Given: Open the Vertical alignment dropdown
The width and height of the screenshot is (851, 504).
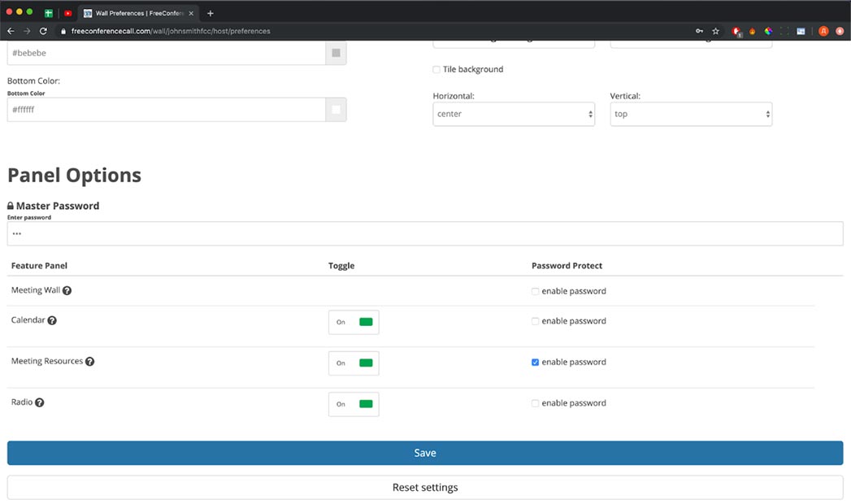Looking at the screenshot, I should coord(690,114).
